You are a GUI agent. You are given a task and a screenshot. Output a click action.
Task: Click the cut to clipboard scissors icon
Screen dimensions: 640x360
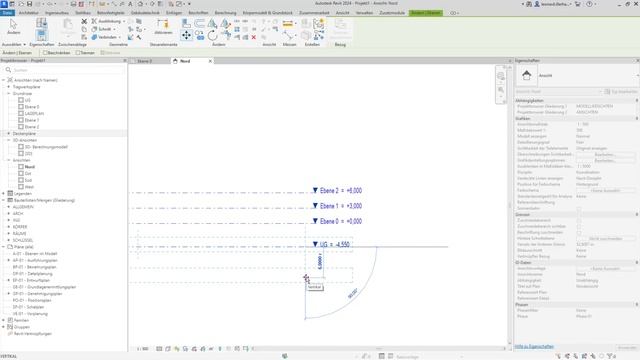coord(84,21)
